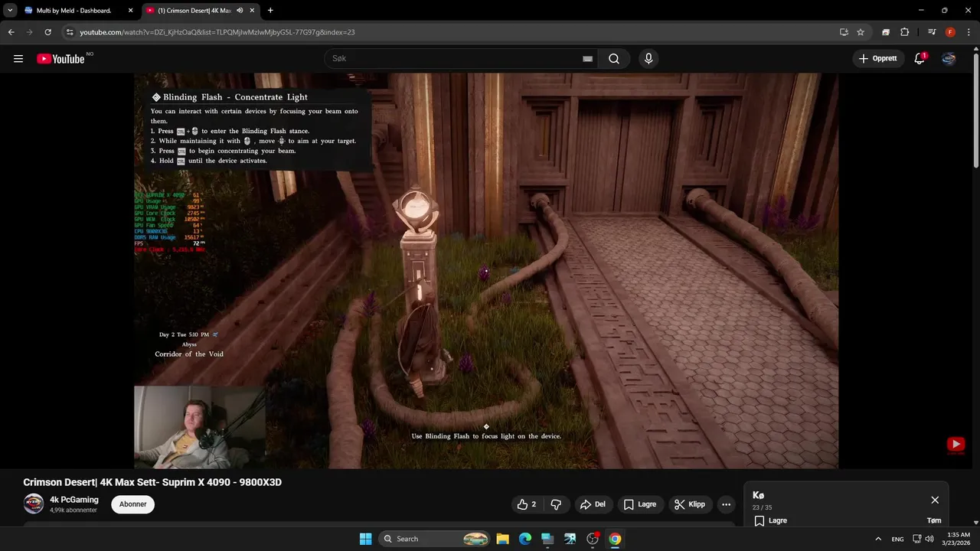Open the YouTube hamburger guide menu

(18, 59)
